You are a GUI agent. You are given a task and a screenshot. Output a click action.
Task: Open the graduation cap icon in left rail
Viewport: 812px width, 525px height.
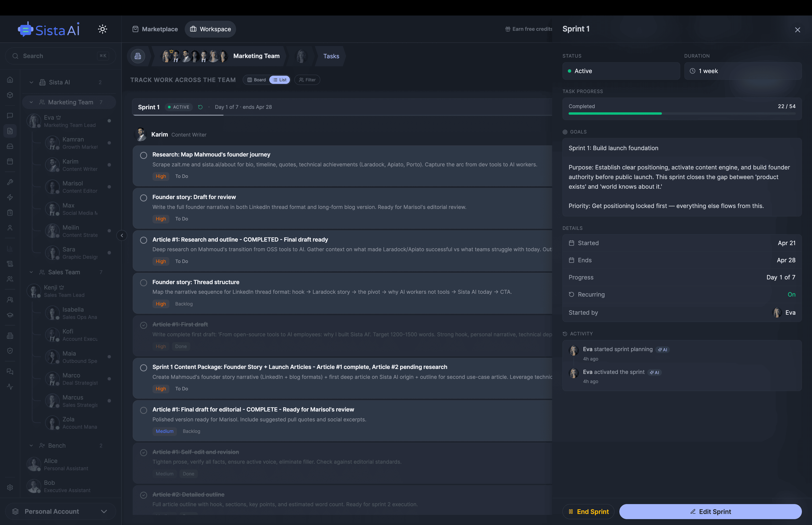[10, 315]
